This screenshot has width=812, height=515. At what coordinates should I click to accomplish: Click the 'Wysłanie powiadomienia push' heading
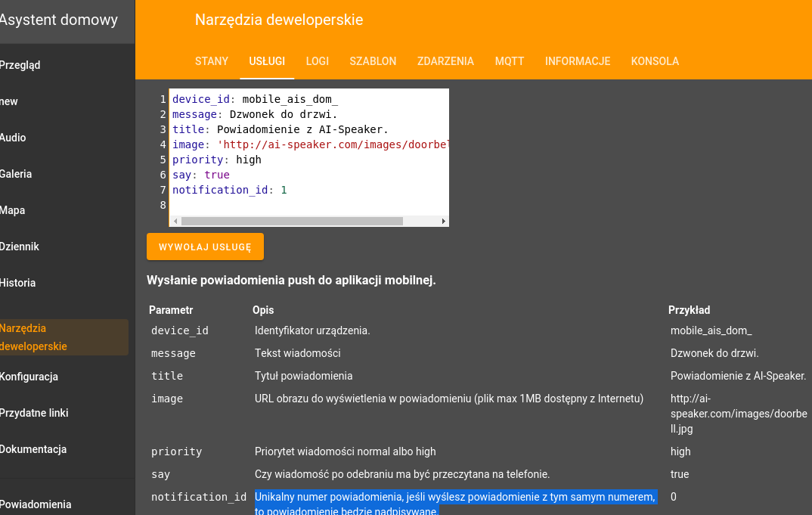pos(291,281)
